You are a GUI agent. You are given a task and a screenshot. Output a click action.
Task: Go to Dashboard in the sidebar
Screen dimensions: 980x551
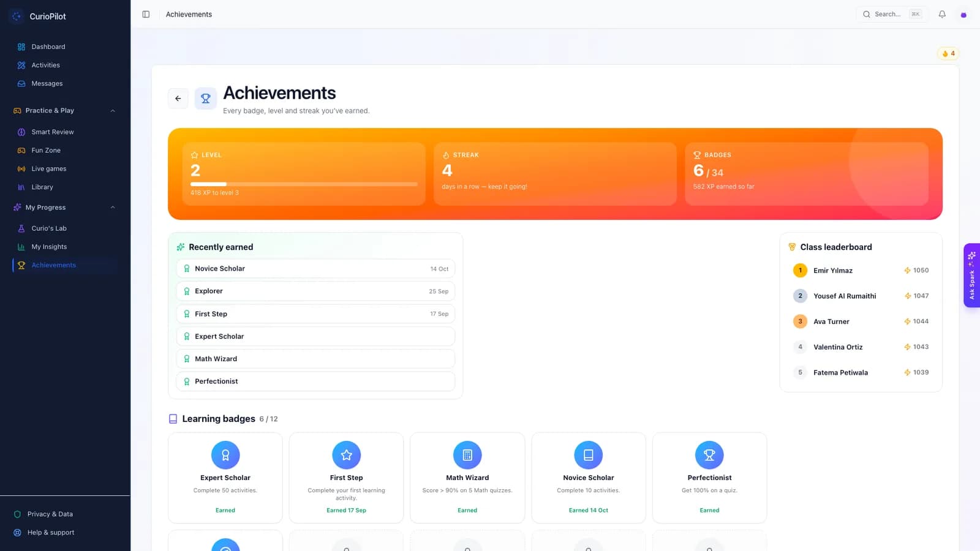tap(65, 47)
